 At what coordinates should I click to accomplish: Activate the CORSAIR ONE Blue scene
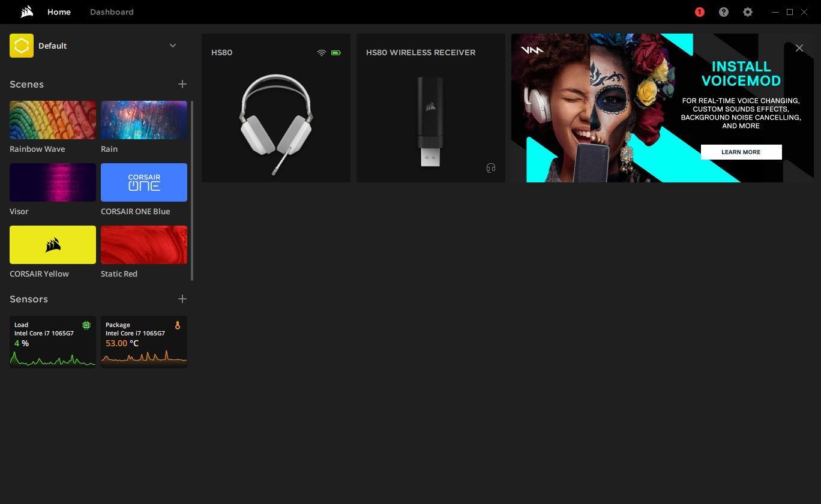pos(144,182)
